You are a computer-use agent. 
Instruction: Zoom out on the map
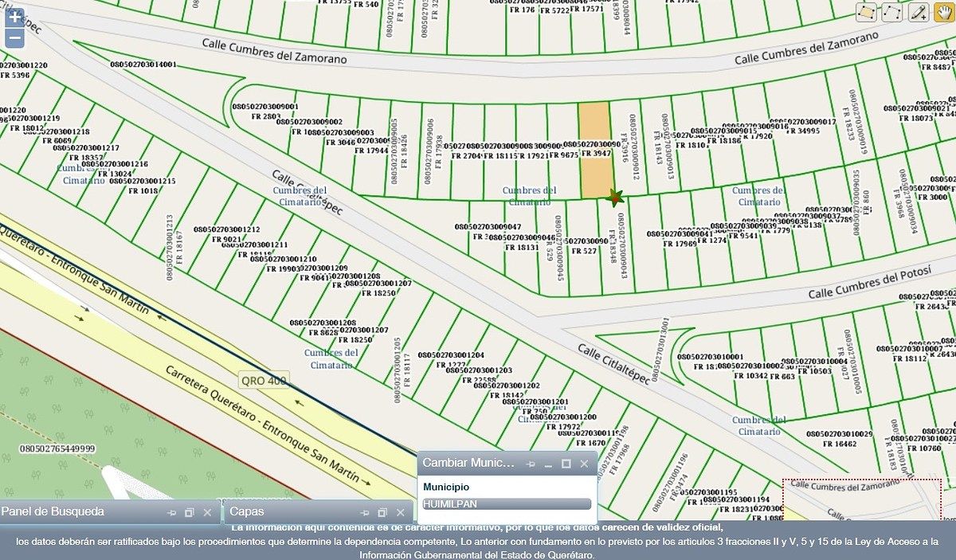click(14, 37)
